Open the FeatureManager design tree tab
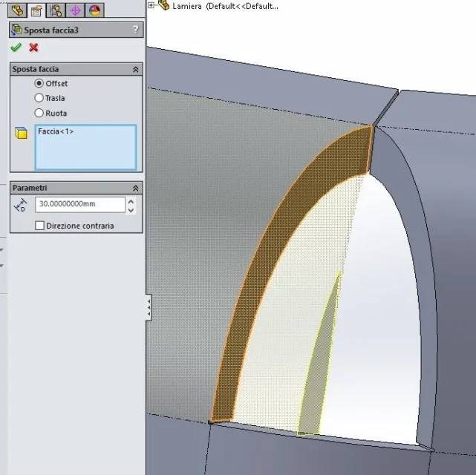The height and width of the screenshot is (475, 476). (17, 10)
